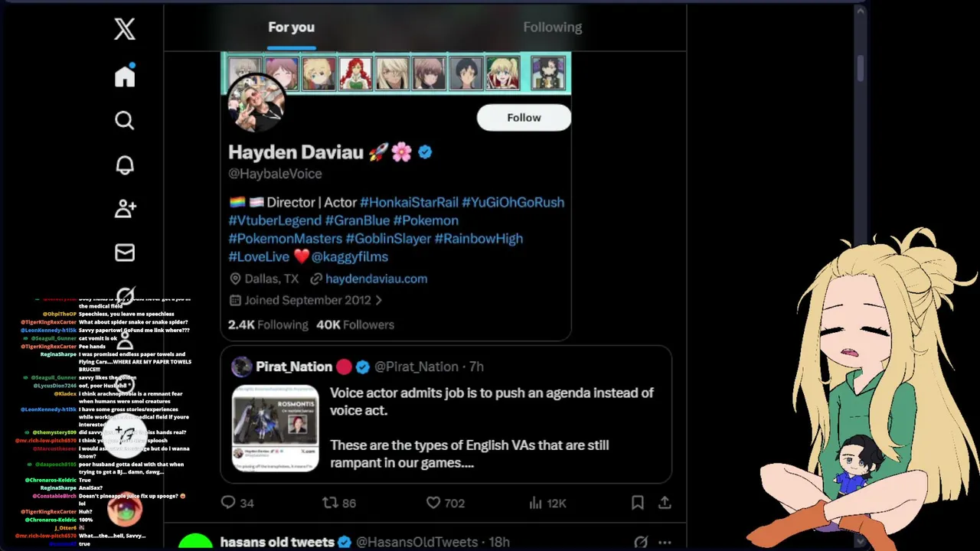Viewport: 980px width, 551px height.
Task: Open the #VtuberLegend hashtag
Action: coord(275,220)
